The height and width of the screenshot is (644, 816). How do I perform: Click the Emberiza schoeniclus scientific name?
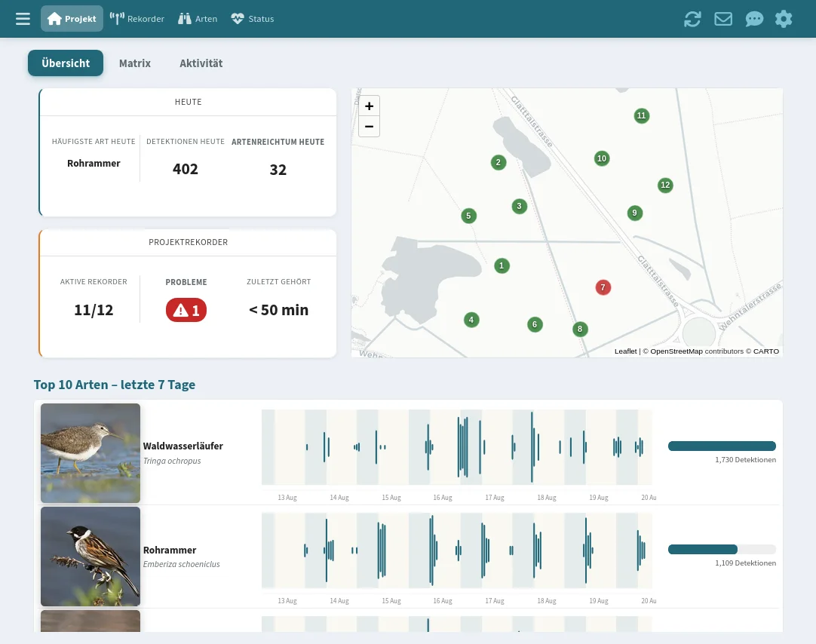coord(182,564)
